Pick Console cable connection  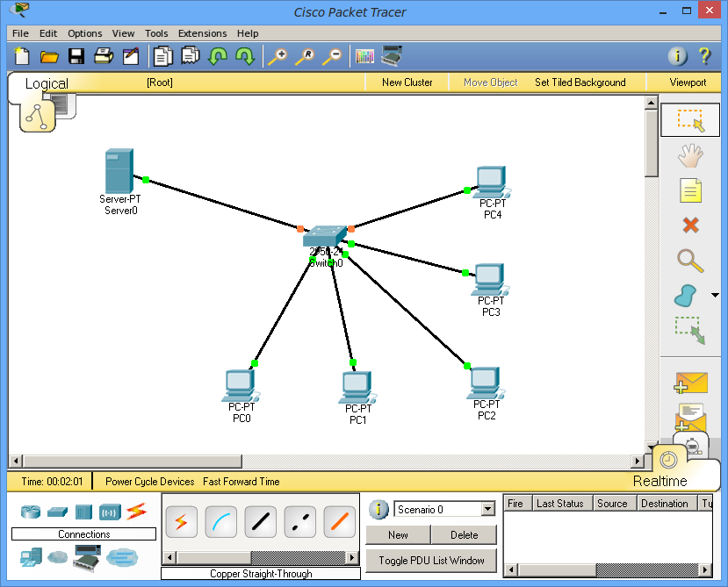click(x=221, y=522)
